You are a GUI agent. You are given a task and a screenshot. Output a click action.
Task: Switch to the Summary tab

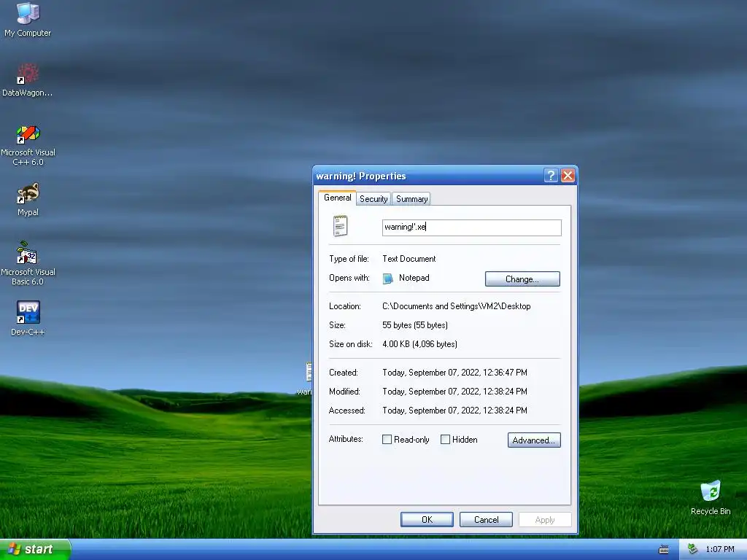coord(411,199)
